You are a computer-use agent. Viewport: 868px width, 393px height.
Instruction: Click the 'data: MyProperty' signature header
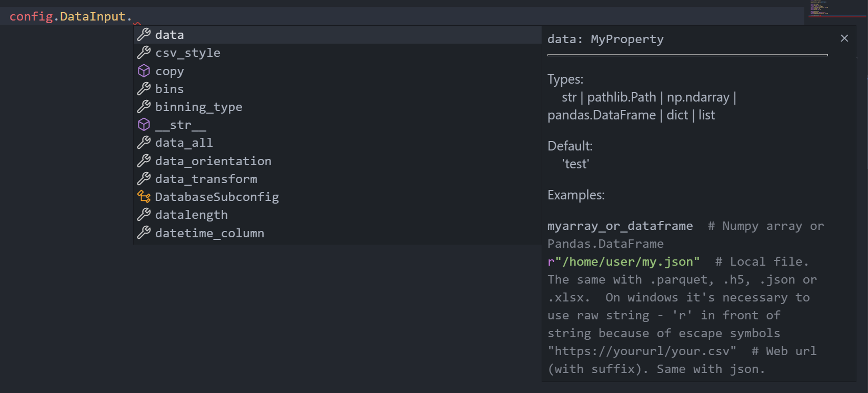pos(605,39)
